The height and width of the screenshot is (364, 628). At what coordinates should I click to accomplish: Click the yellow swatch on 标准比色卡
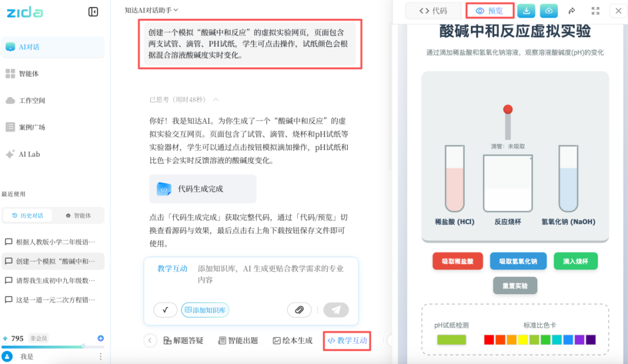(523, 340)
